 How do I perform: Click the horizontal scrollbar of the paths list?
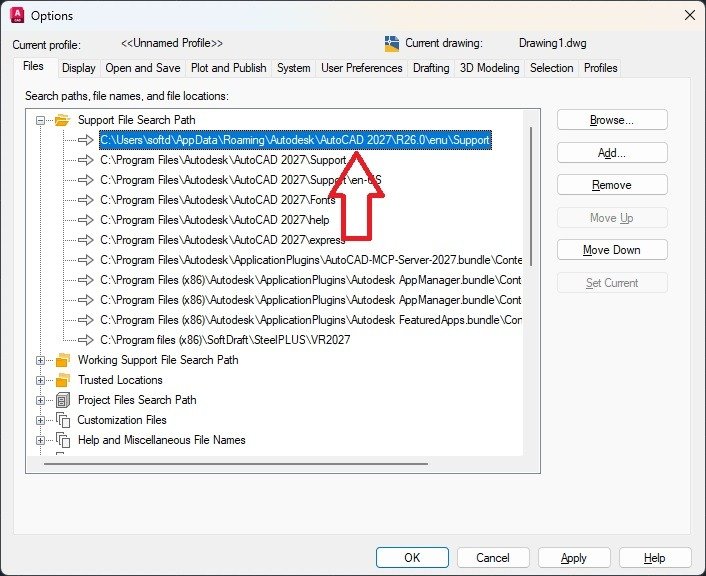coord(236,463)
